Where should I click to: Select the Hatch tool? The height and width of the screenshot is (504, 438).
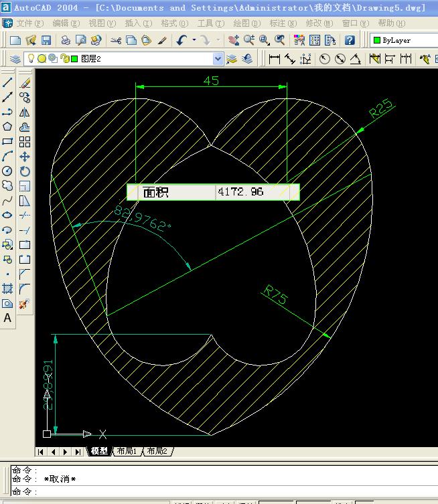coord(7,288)
